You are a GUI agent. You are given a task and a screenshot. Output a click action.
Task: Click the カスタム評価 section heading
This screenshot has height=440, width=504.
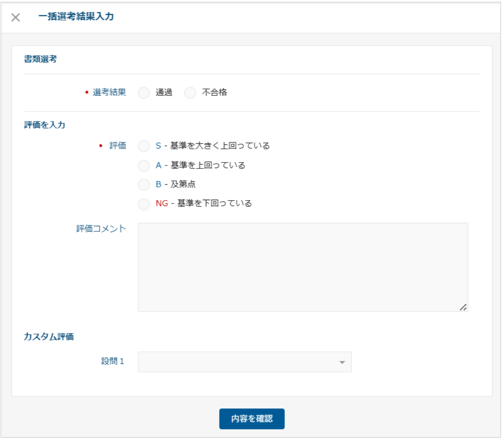pos(49,337)
